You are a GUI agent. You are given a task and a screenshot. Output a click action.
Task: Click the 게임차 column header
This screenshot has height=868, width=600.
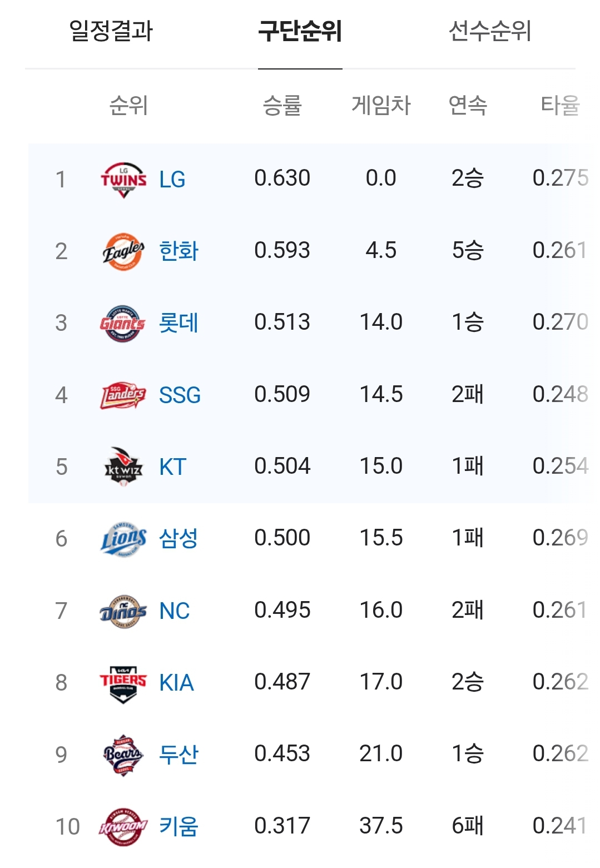(381, 105)
